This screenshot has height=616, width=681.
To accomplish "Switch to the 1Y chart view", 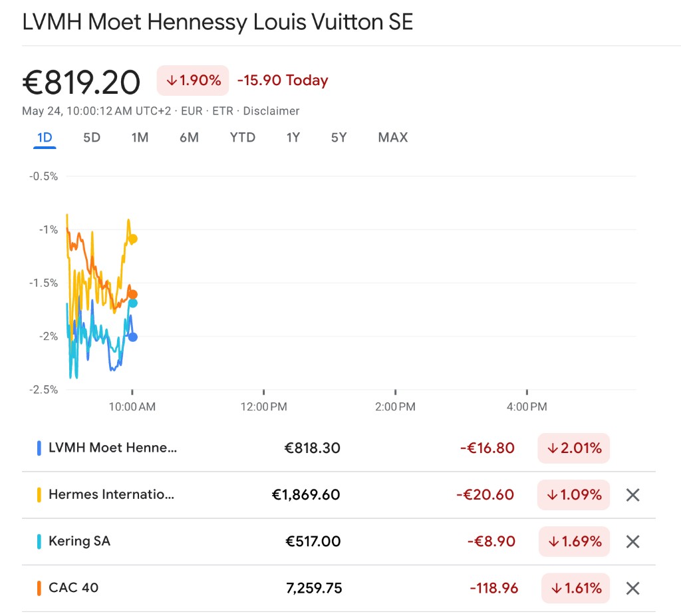I will coord(293,138).
